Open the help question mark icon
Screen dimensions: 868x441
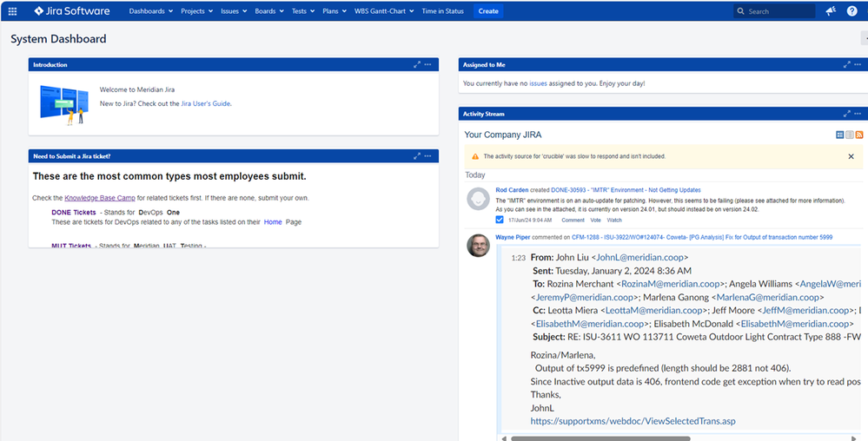[x=852, y=11]
